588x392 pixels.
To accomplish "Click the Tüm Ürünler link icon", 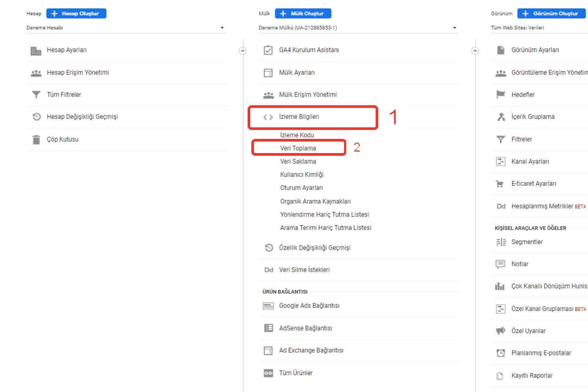I will point(268,373).
